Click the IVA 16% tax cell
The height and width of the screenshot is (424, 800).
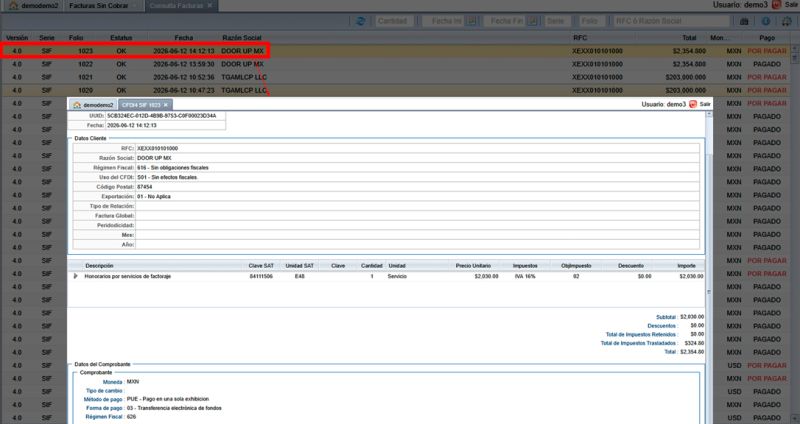click(x=525, y=276)
